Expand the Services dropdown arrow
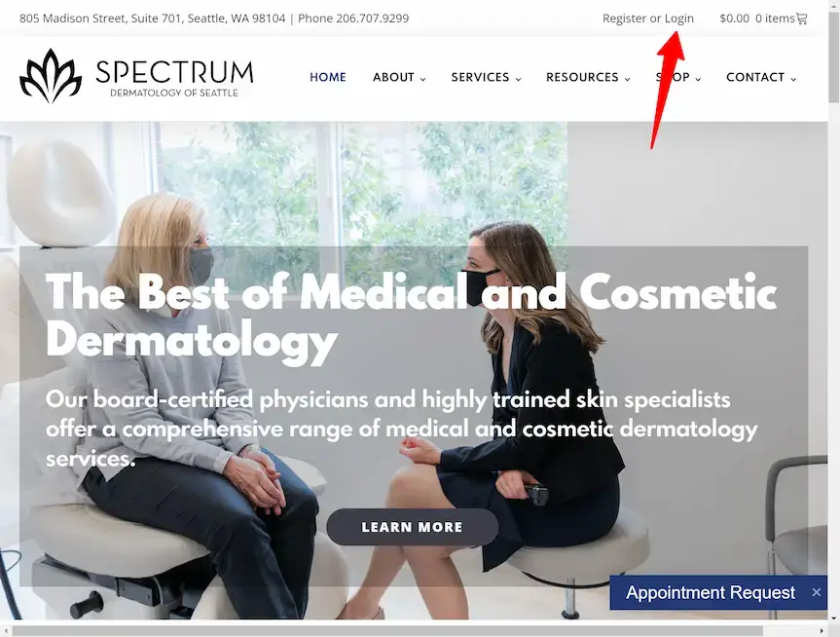840x637 pixels. (518, 79)
